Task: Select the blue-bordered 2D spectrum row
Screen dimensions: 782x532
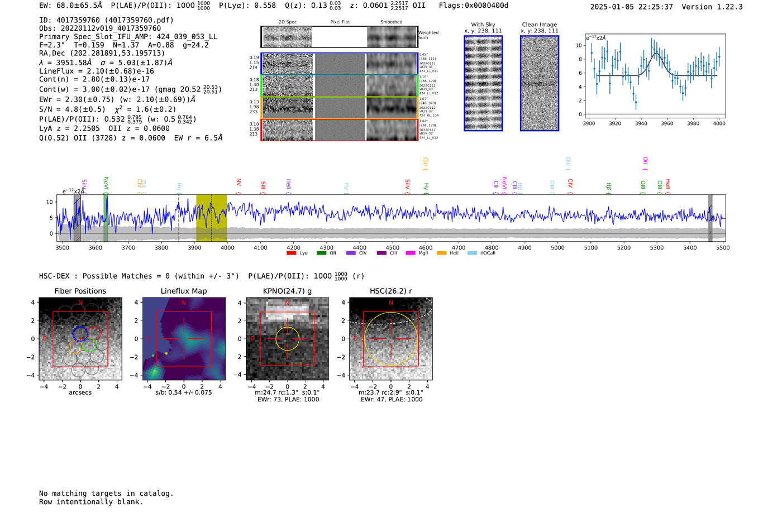Action: coord(339,64)
